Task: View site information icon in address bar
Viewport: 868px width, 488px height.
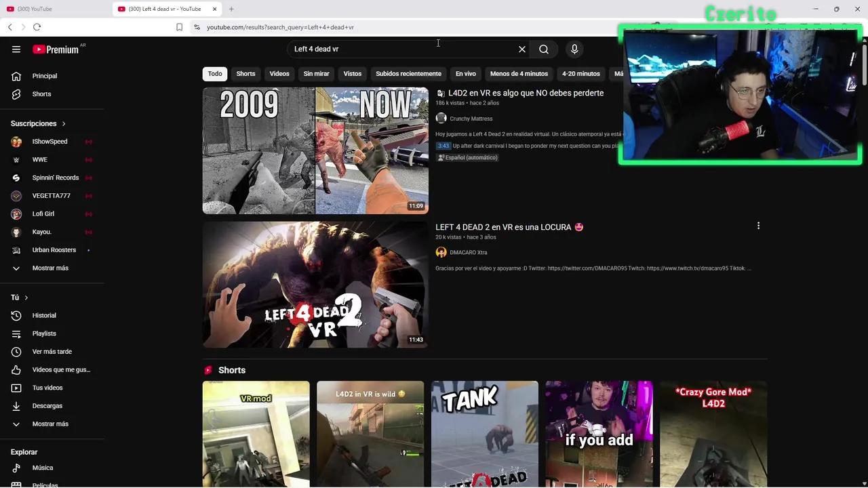Action: coord(197,27)
